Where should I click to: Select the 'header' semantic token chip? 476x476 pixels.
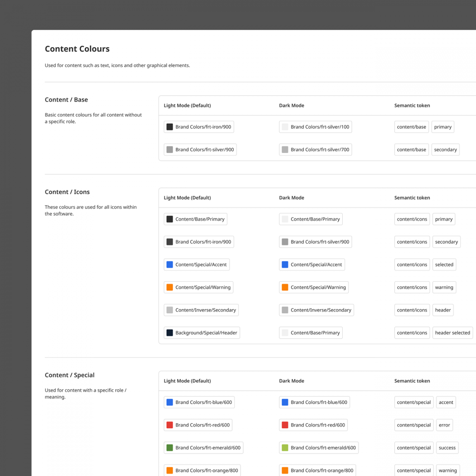(443, 310)
